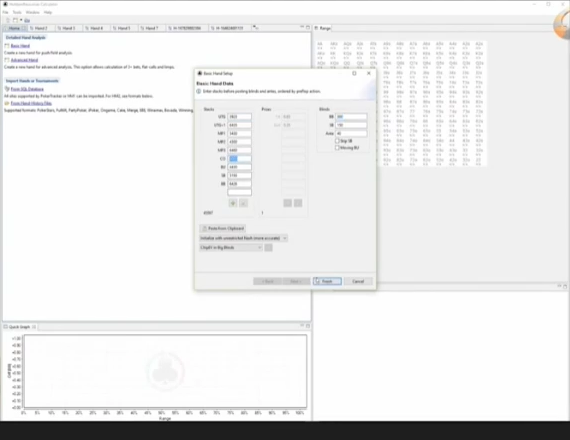Switch to the Hand 4 tab

coord(96,28)
